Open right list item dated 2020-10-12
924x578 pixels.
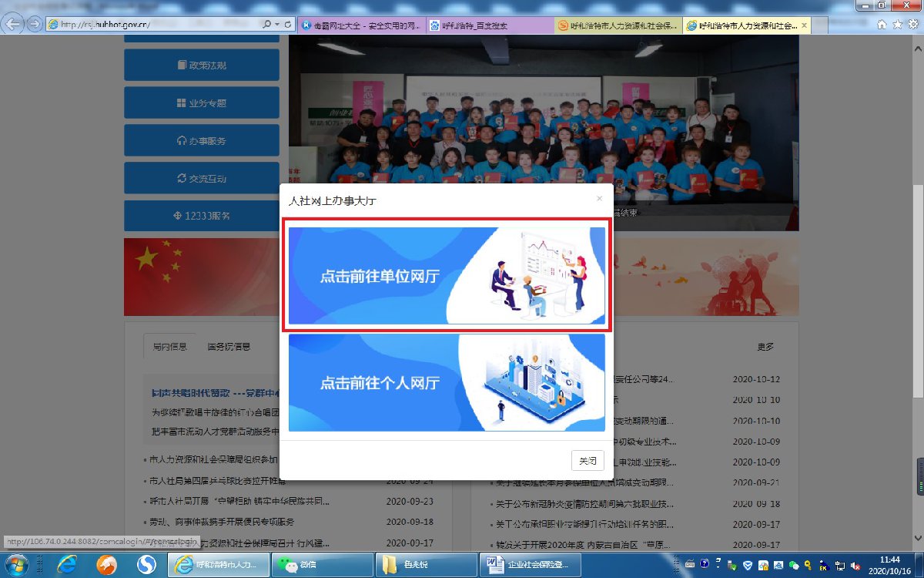pos(644,379)
